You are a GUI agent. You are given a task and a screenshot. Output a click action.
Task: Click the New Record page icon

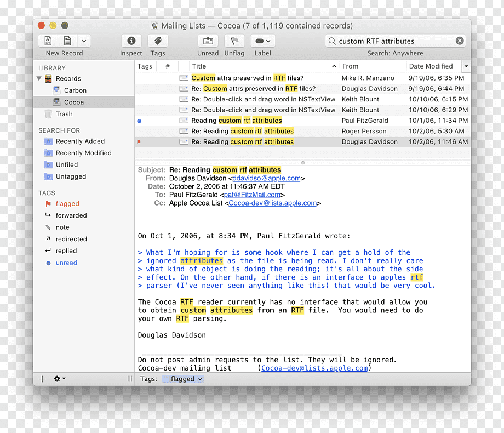(48, 41)
